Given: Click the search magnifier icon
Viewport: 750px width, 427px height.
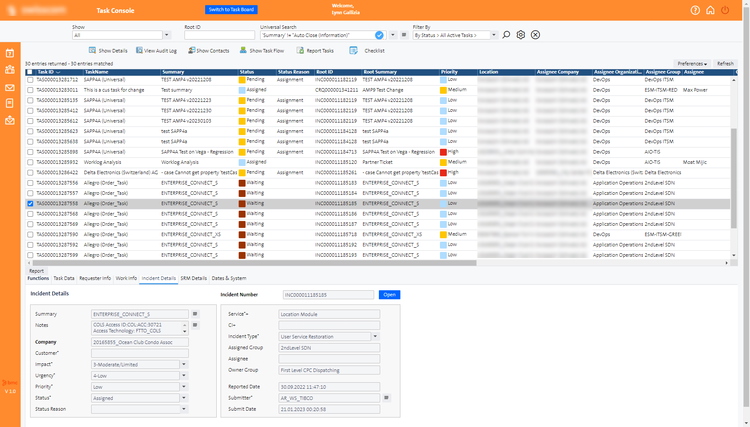Looking at the screenshot, I should (507, 35).
